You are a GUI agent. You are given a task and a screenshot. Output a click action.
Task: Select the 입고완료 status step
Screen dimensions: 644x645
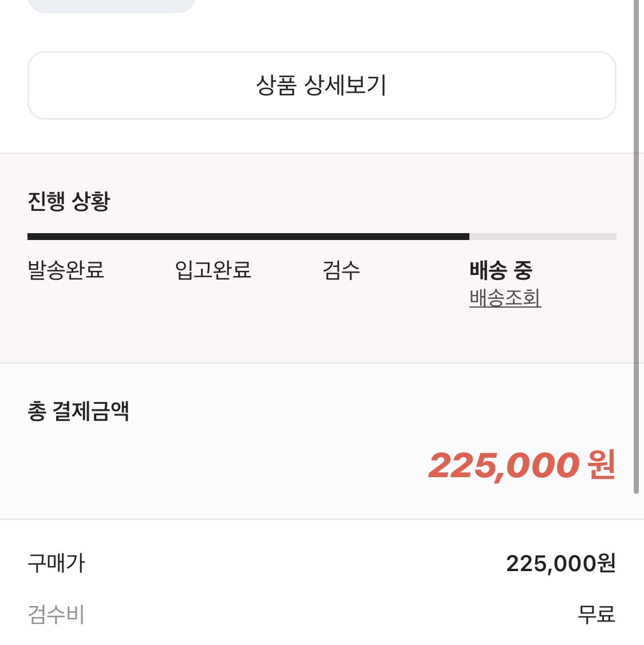click(x=213, y=270)
